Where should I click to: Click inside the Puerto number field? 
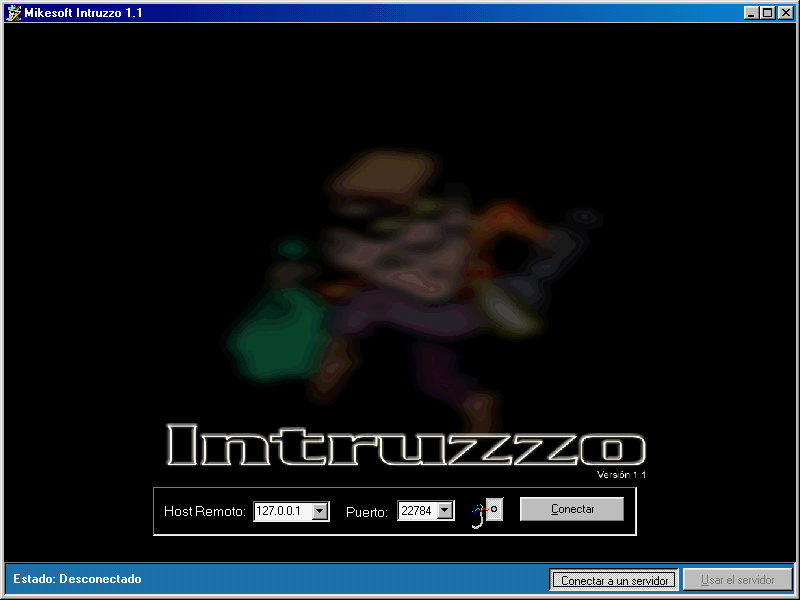(420, 510)
